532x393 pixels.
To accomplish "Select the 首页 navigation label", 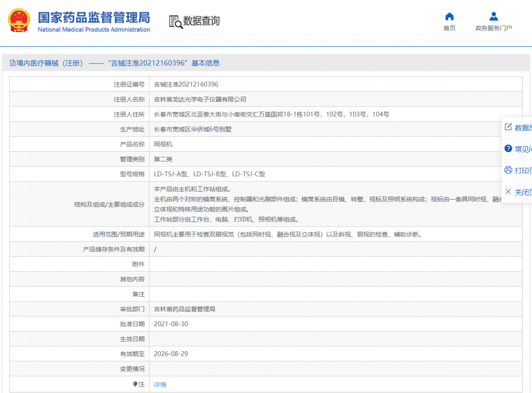I will point(449,28).
